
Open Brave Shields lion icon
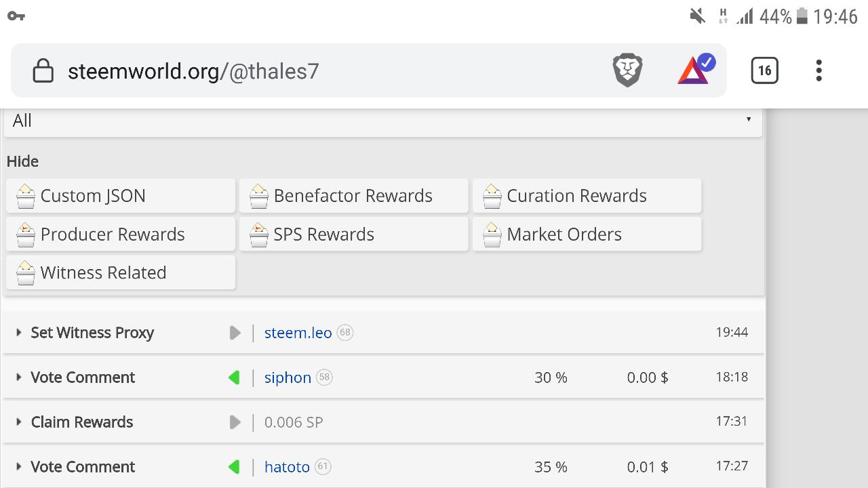click(627, 70)
